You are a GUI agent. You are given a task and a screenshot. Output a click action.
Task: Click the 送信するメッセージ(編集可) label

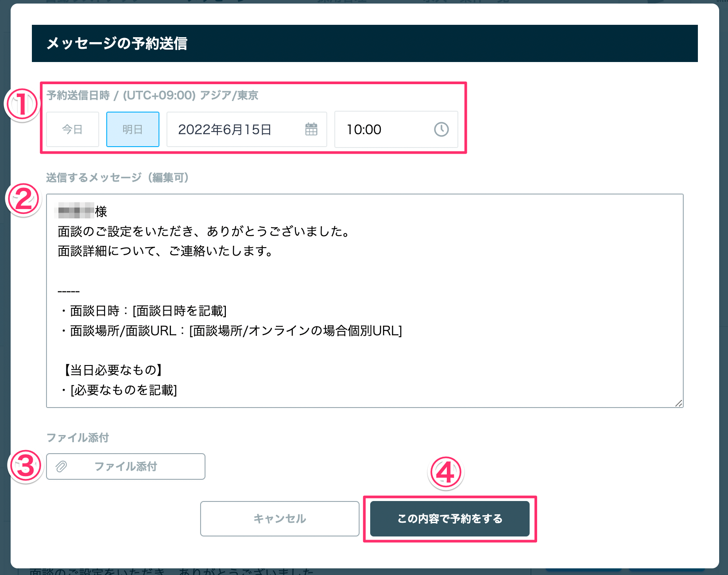click(x=118, y=178)
